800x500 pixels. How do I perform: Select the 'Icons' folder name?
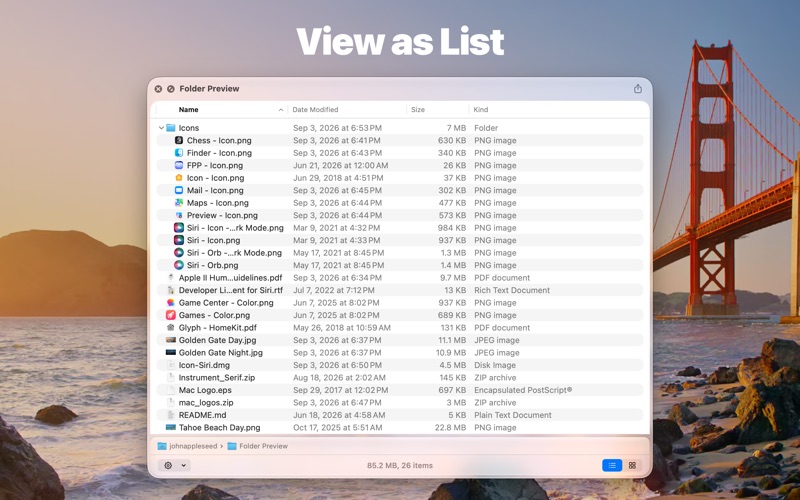click(x=189, y=128)
